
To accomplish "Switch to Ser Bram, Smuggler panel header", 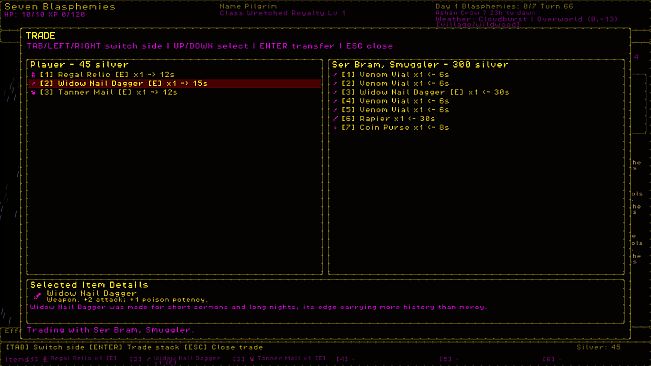I will point(420,65).
